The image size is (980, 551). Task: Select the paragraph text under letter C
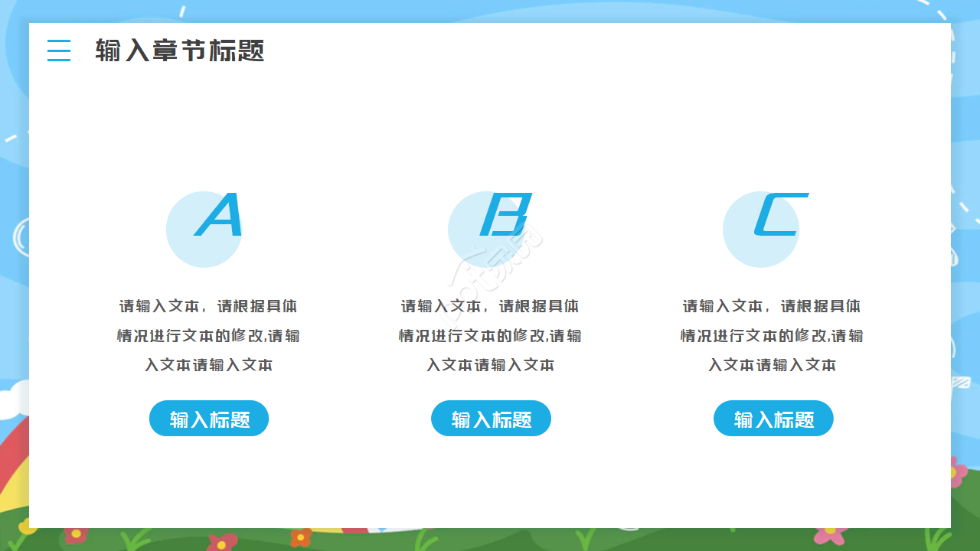pos(772,336)
